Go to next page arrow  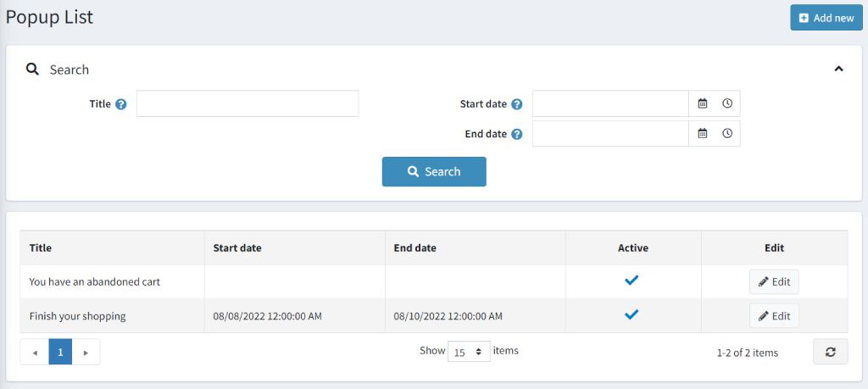coord(86,352)
